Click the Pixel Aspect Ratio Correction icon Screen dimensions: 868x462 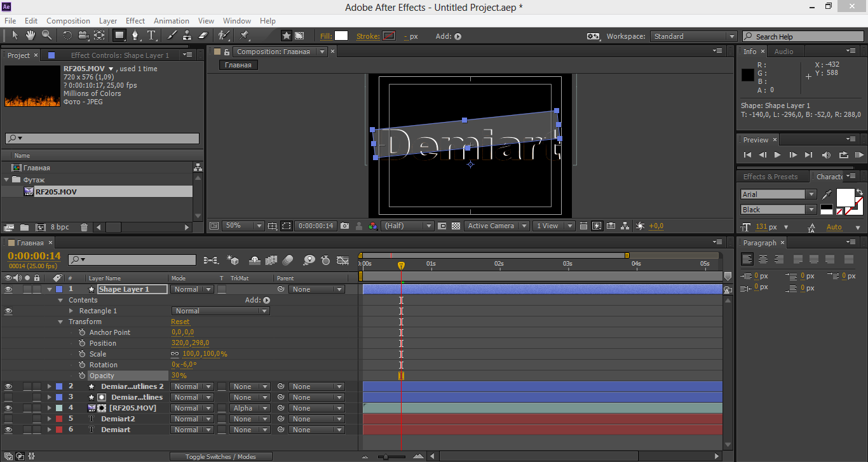pyautogui.click(x=583, y=226)
